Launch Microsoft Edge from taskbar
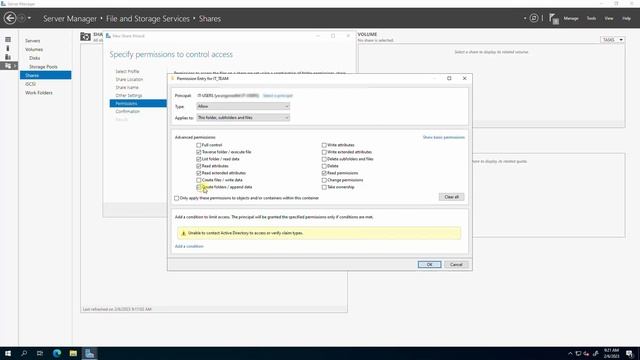 [57, 353]
